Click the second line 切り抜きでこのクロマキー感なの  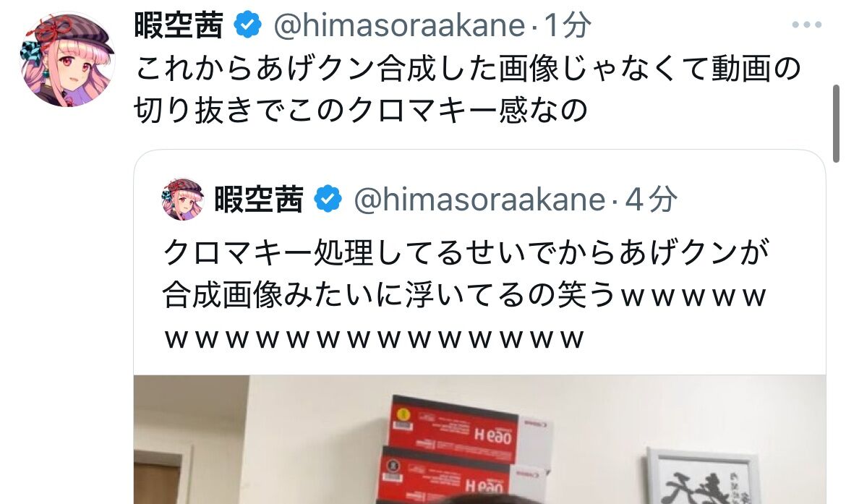click(361, 110)
